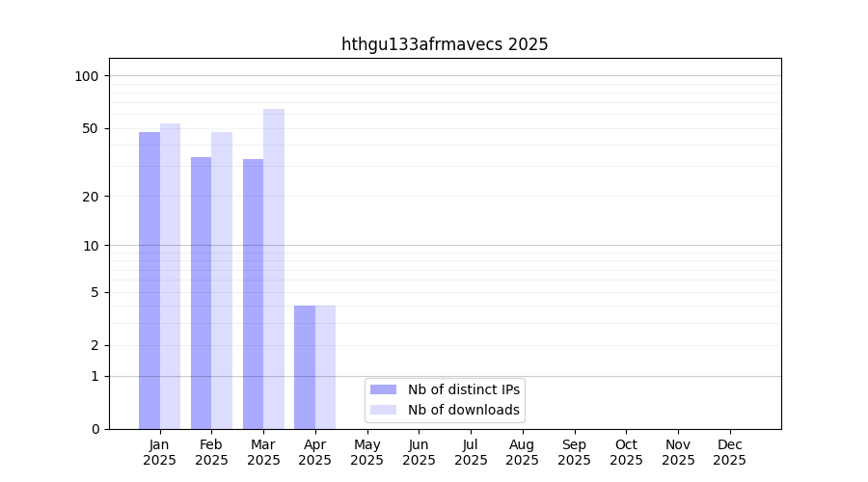Click the chart title hthgu133afrmavecs 2025
The width and height of the screenshot is (868, 482).
pos(445,44)
